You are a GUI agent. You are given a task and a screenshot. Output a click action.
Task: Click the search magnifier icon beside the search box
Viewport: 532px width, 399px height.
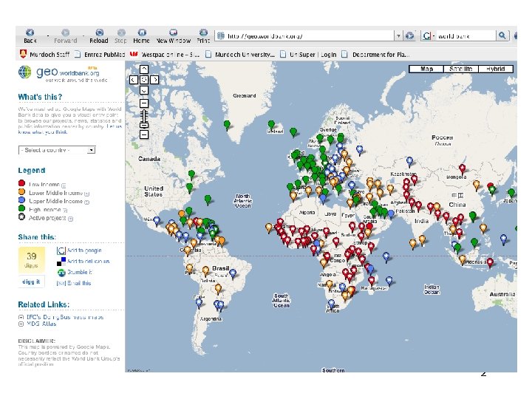[502, 35]
